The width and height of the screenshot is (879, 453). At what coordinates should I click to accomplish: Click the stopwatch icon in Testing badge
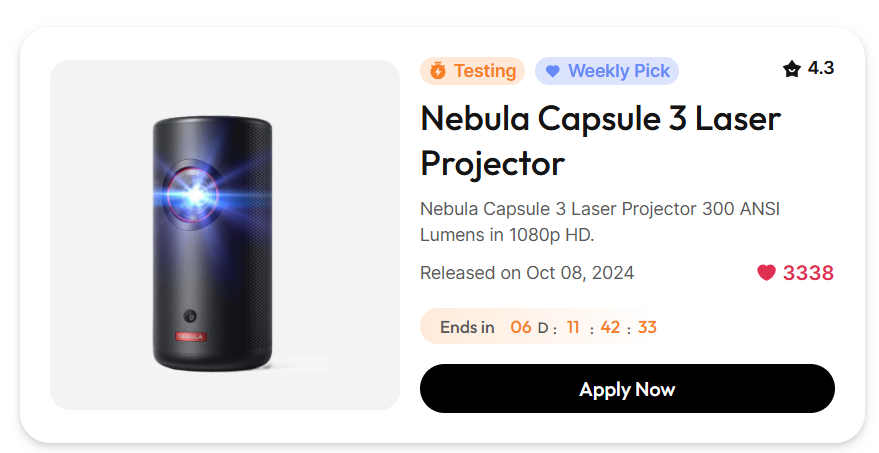(x=438, y=71)
